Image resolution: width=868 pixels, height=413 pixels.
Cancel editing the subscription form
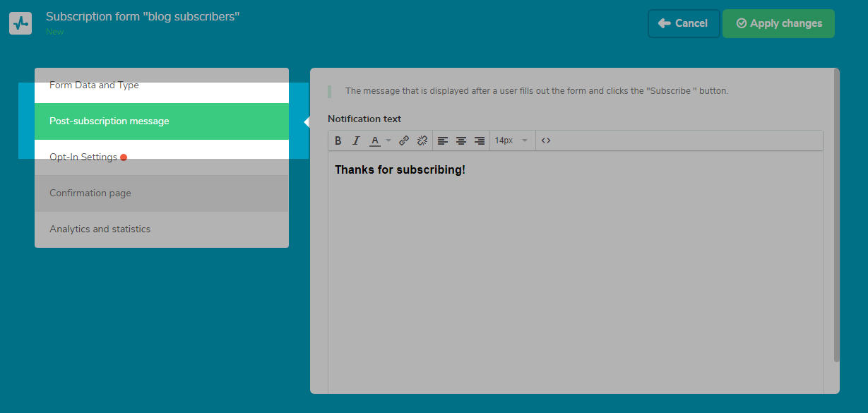click(683, 23)
